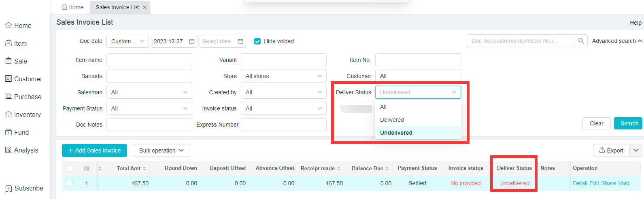Click the Add Sales Invoice button
This screenshot has height=199, width=644.
[94, 150]
